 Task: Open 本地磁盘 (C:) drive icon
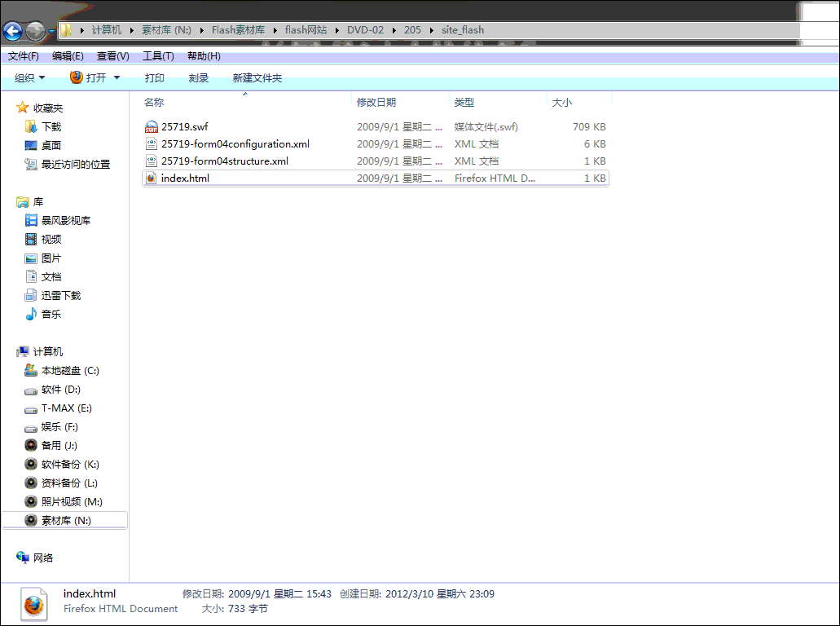click(31, 370)
